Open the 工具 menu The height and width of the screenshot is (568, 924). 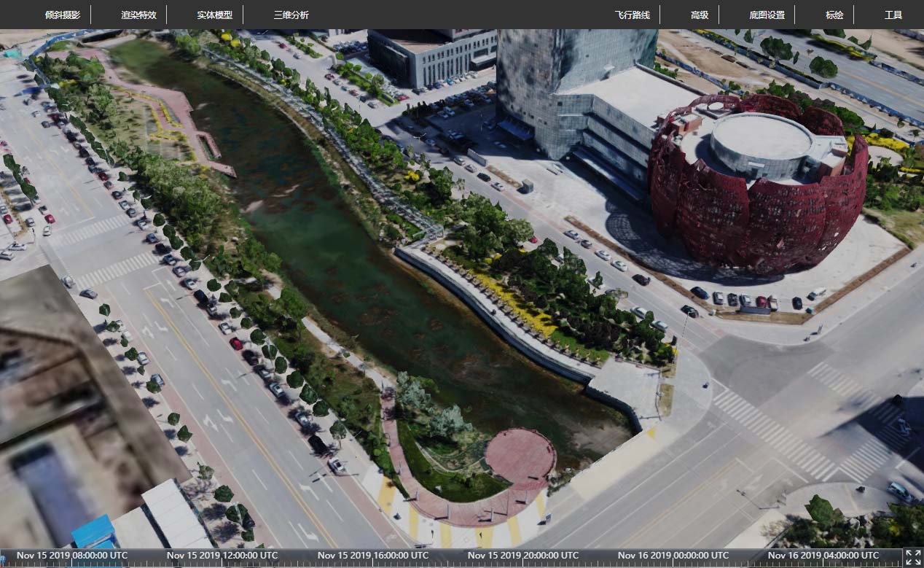pos(893,15)
